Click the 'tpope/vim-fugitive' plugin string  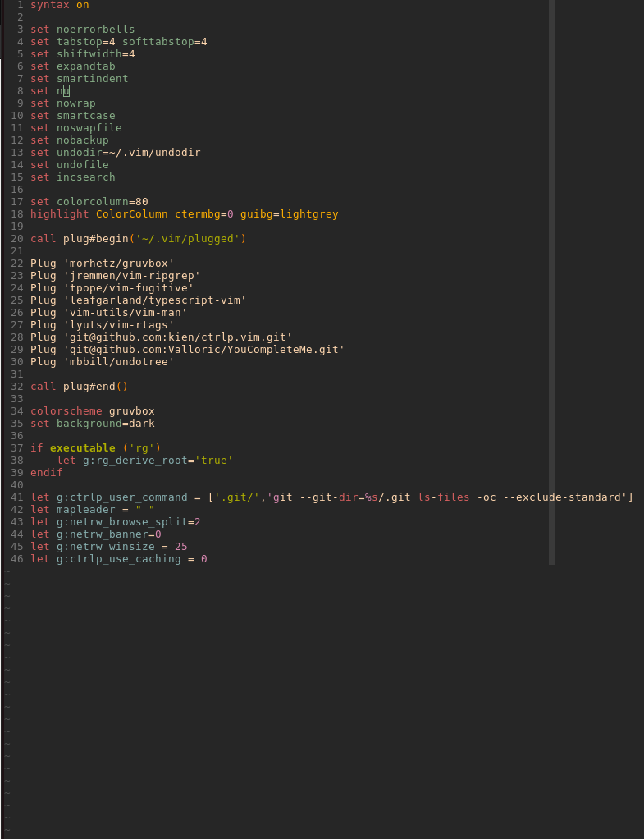click(x=128, y=288)
